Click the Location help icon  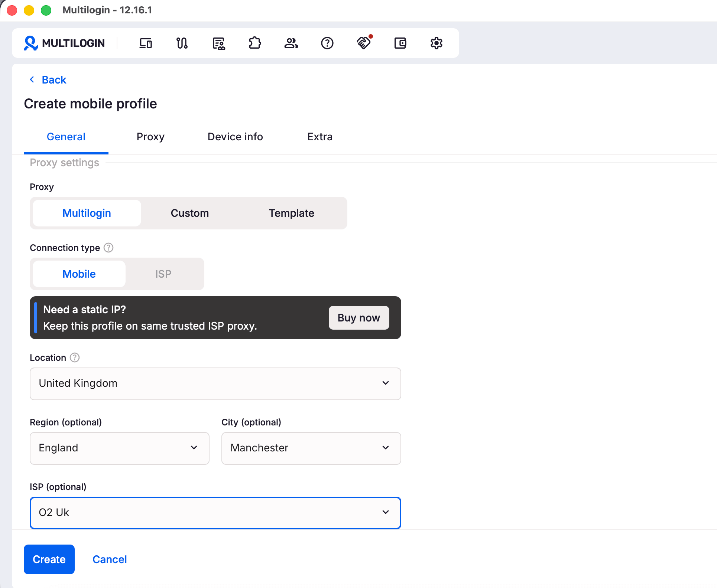75,357
